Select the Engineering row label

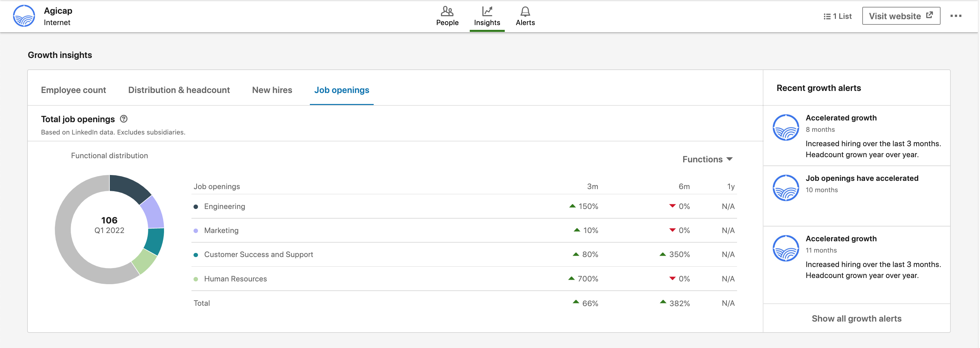(224, 207)
